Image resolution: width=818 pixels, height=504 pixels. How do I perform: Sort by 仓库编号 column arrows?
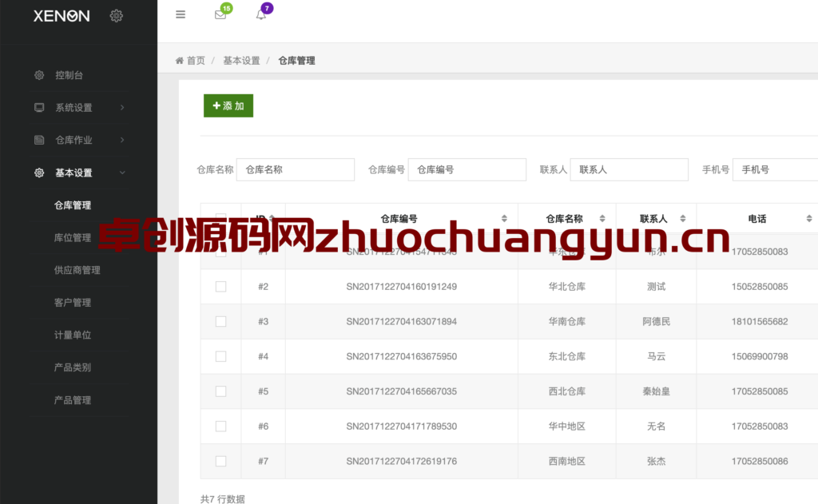click(504, 219)
